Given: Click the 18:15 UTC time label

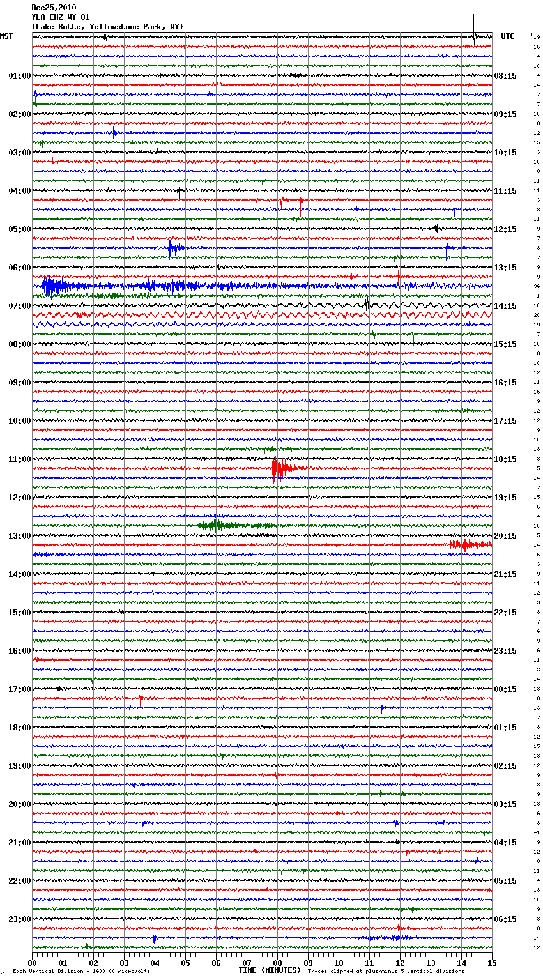Looking at the screenshot, I should pos(505,459).
